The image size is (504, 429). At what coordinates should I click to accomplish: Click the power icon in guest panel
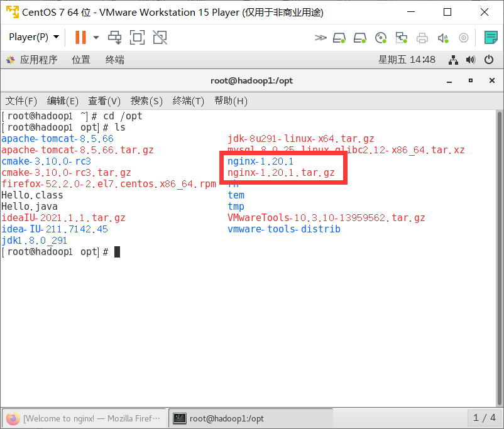click(489, 60)
